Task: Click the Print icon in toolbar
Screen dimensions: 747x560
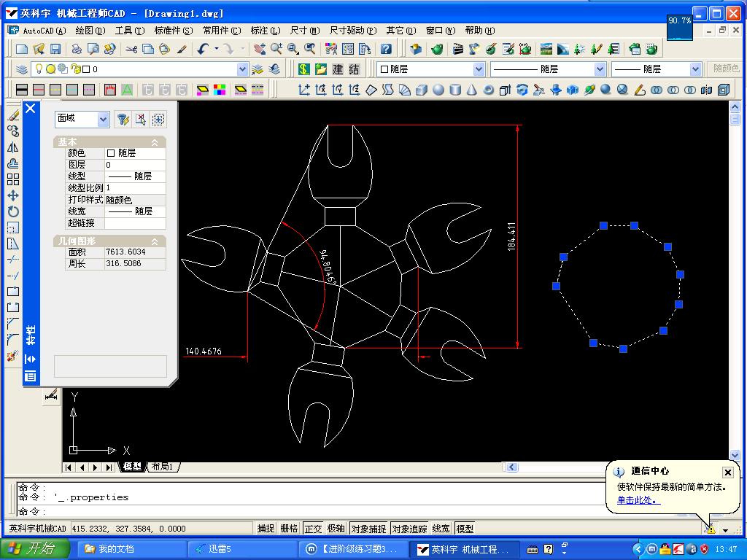Action: point(76,49)
